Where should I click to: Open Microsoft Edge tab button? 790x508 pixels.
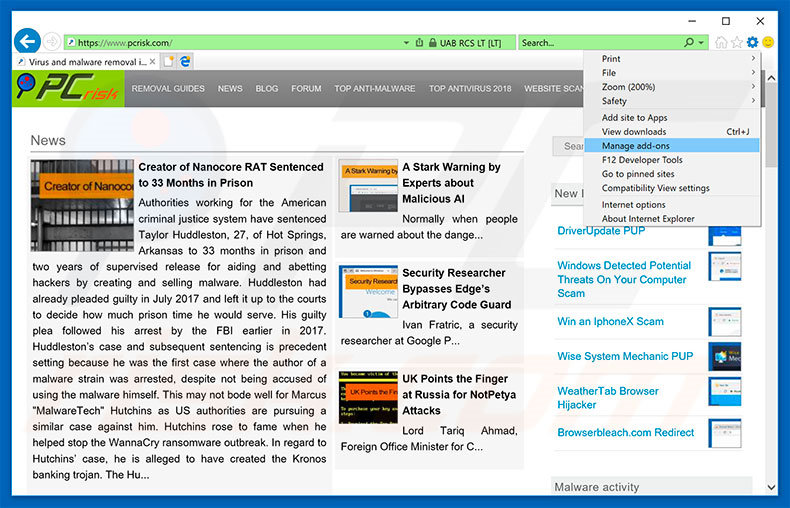(185, 62)
